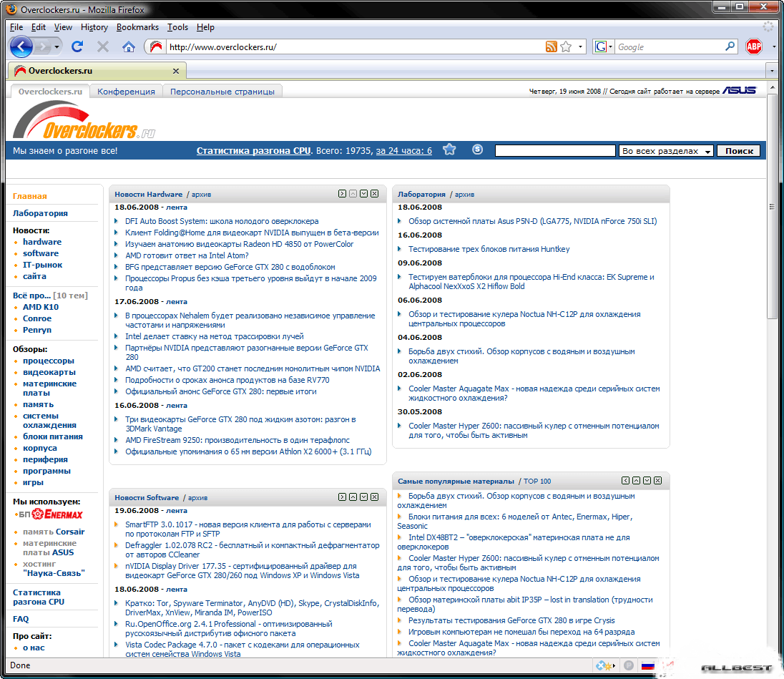Open the Bookmarks menu
The image size is (784, 679).
tap(137, 27)
